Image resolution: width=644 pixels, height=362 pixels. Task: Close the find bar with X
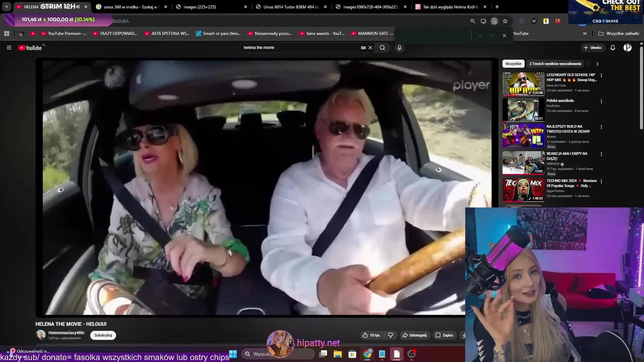point(504,35)
